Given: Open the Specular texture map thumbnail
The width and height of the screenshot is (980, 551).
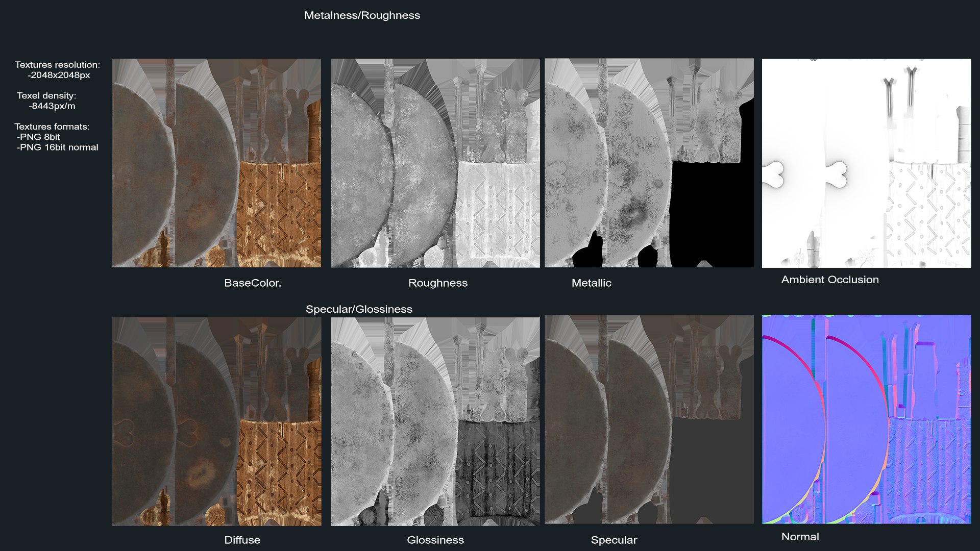Looking at the screenshot, I should [649, 419].
